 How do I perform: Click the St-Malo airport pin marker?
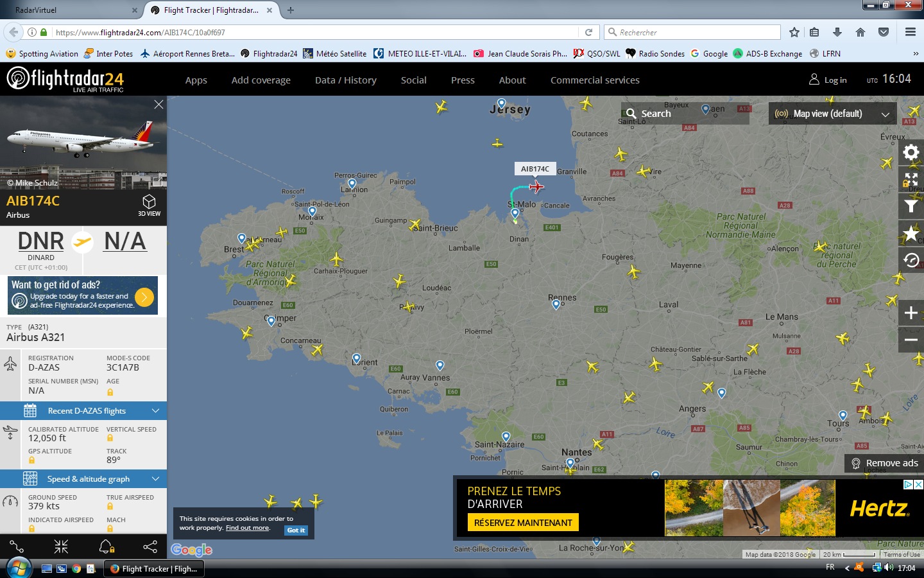pyautogui.click(x=515, y=213)
